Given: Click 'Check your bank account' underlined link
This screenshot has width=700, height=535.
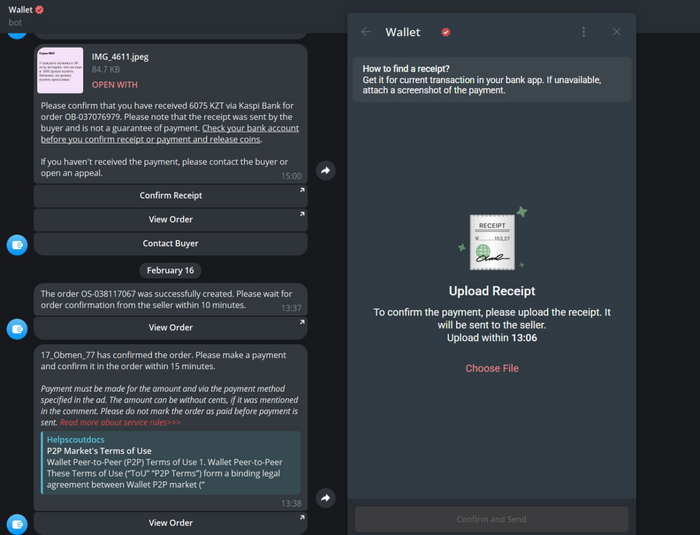Looking at the screenshot, I should pyautogui.click(x=250, y=129).
